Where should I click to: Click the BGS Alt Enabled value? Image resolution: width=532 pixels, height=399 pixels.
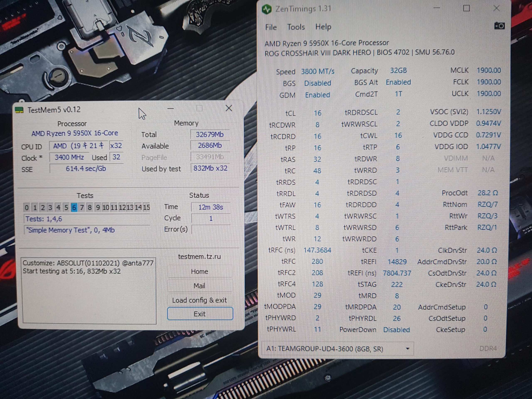398,82
